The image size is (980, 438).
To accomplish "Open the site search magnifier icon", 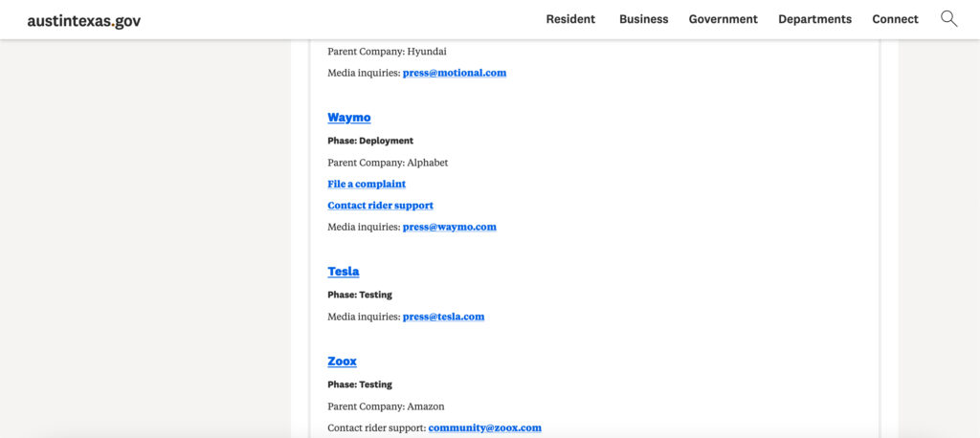I will point(948,19).
